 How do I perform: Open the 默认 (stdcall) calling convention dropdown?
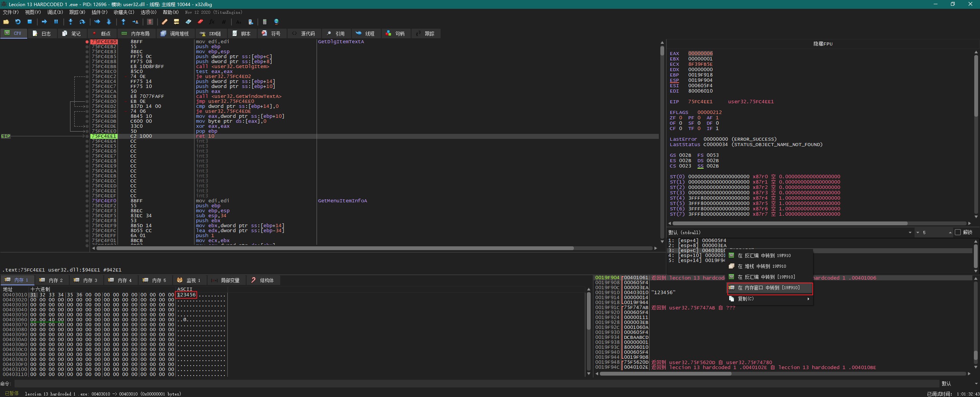click(x=910, y=233)
